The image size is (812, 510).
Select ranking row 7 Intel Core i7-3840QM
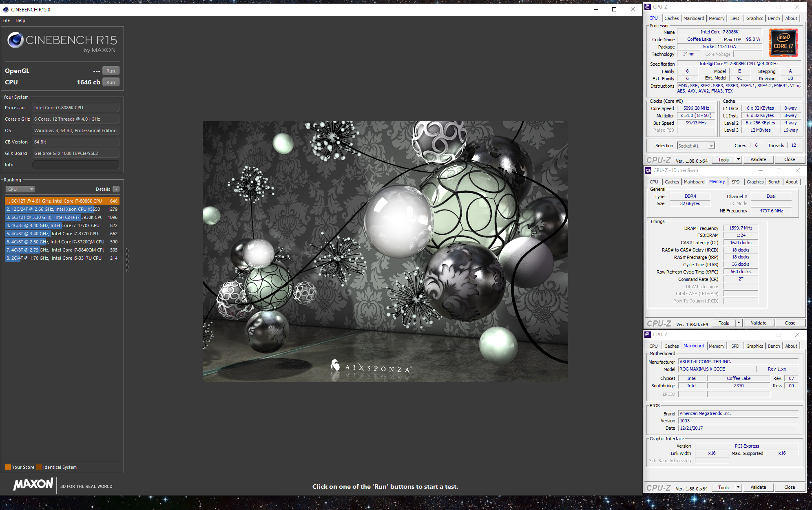pyautogui.click(x=62, y=250)
